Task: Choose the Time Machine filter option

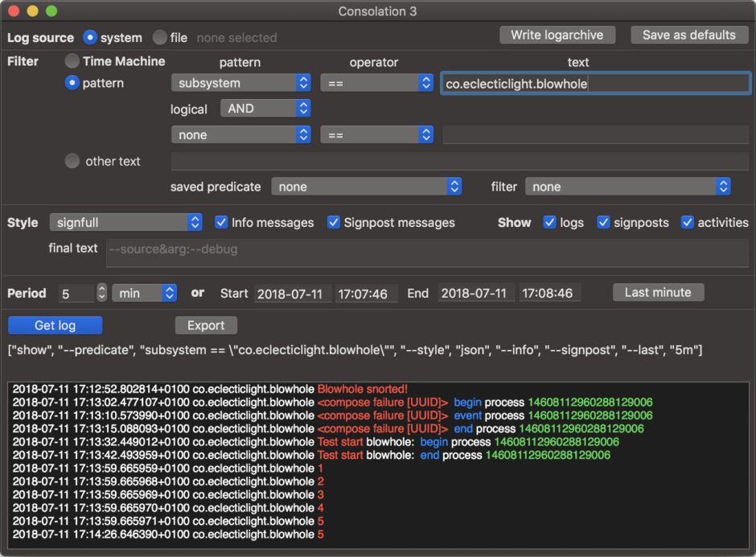Action: click(72, 61)
